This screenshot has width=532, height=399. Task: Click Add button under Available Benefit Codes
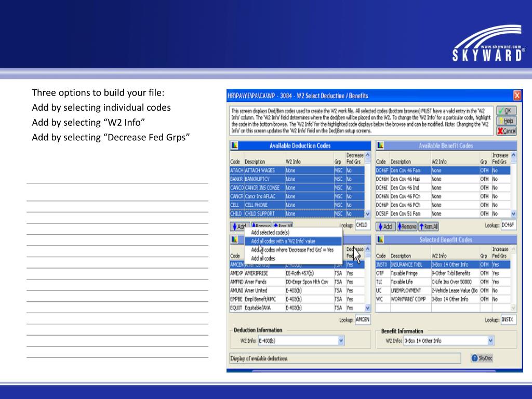386,227
